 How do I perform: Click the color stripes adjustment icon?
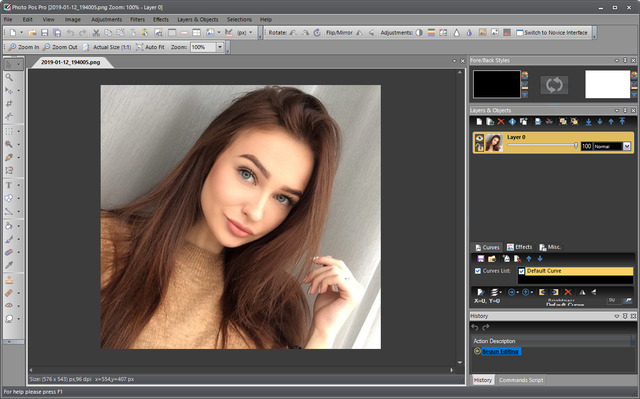[431, 33]
